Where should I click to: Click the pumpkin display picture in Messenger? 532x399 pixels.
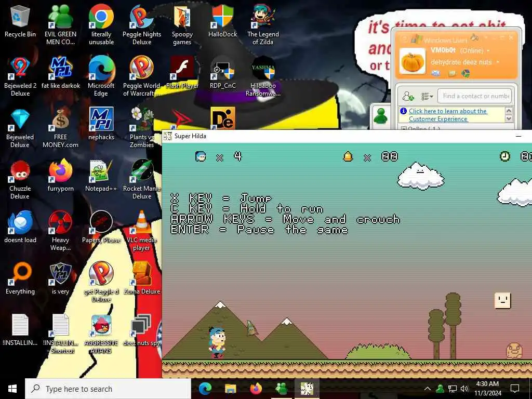click(412, 61)
